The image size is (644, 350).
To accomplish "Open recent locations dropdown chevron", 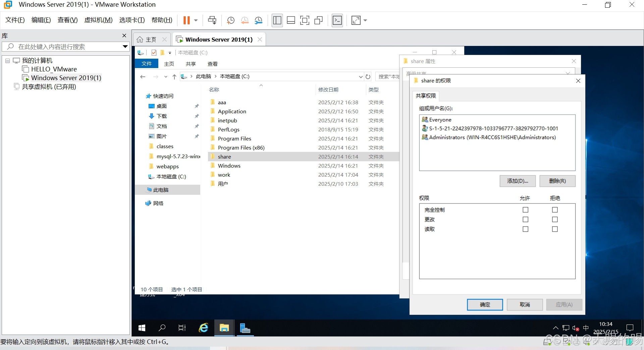I will click(166, 77).
